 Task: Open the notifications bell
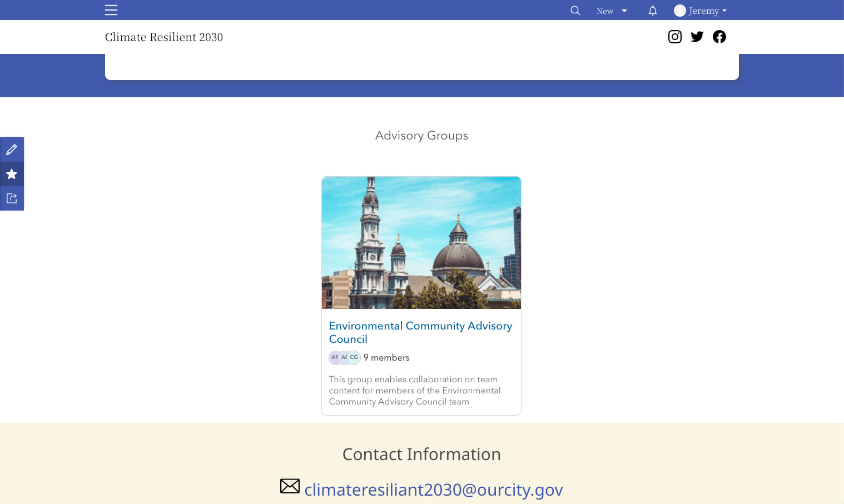(653, 11)
